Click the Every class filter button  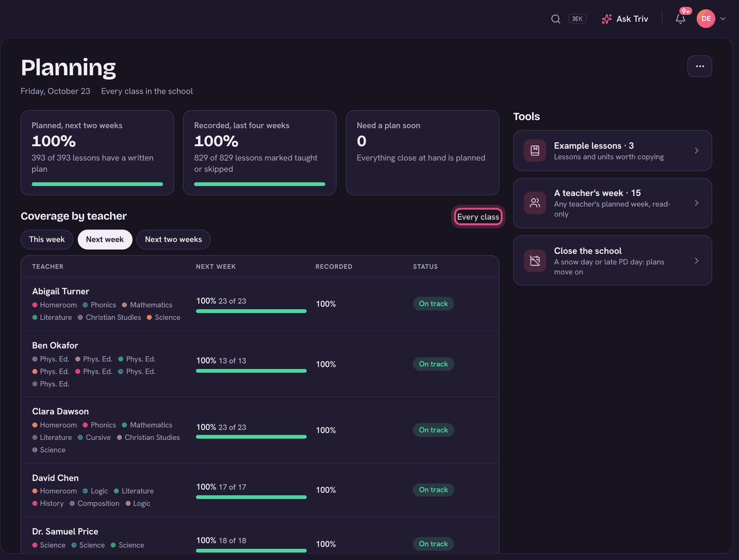click(x=478, y=217)
